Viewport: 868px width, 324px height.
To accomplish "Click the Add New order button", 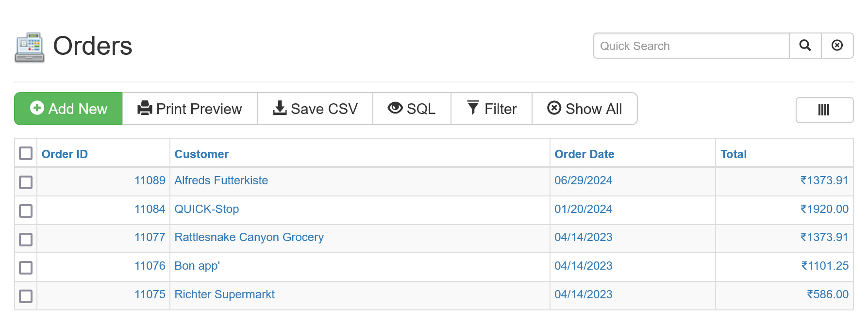I will coord(68,109).
